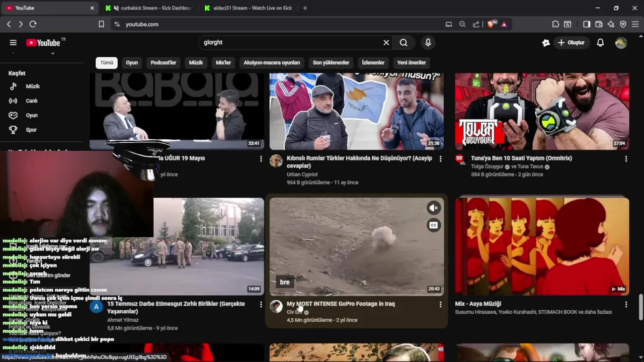Select Aksiyon-macera oyunları chip
This screenshot has height=362, width=644.
pyautogui.click(x=272, y=63)
